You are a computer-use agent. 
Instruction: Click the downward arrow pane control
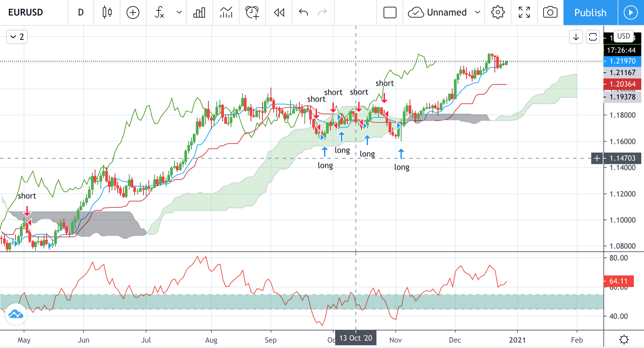tap(576, 37)
